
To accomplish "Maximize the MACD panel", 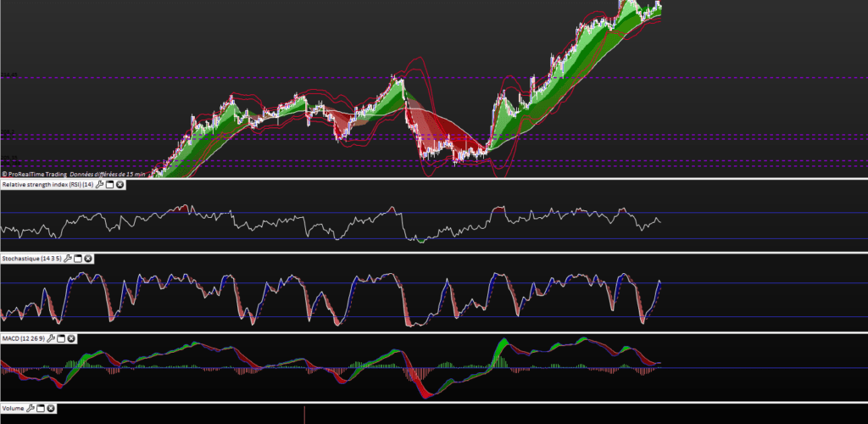I will (x=62, y=338).
